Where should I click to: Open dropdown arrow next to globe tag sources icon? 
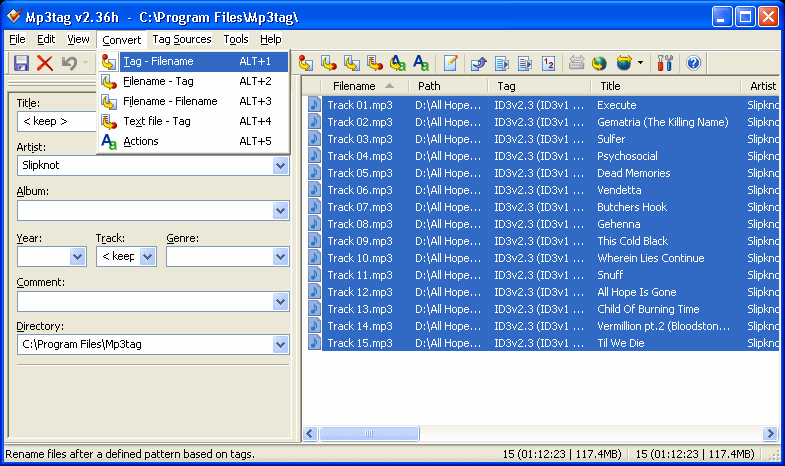click(640, 63)
